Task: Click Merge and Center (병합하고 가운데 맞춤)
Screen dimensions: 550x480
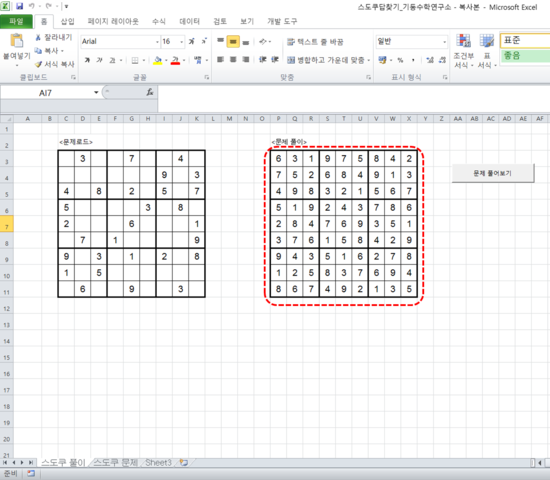Action: coord(326,60)
